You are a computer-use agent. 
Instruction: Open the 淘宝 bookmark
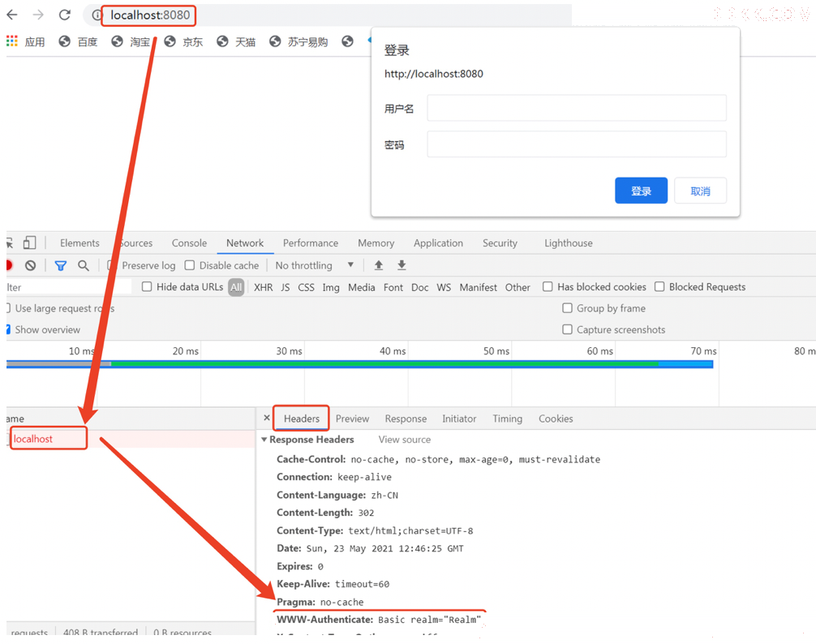[131, 41]
